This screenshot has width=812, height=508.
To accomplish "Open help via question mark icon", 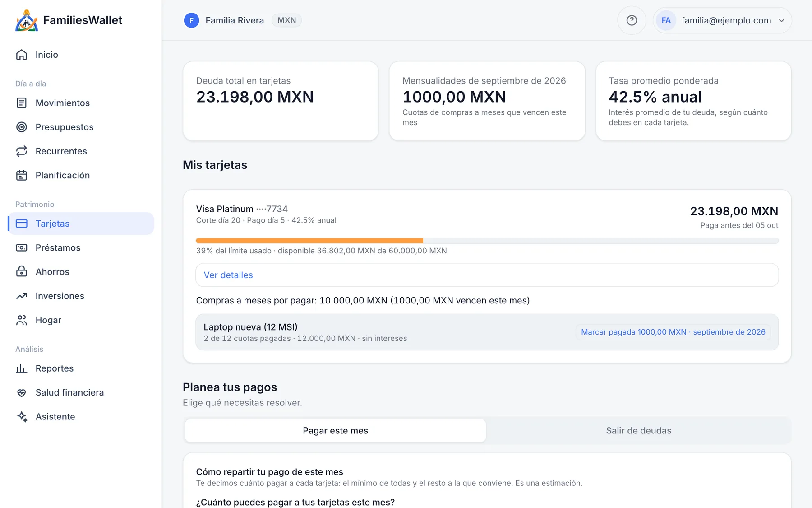I will (x=632, y=20).
